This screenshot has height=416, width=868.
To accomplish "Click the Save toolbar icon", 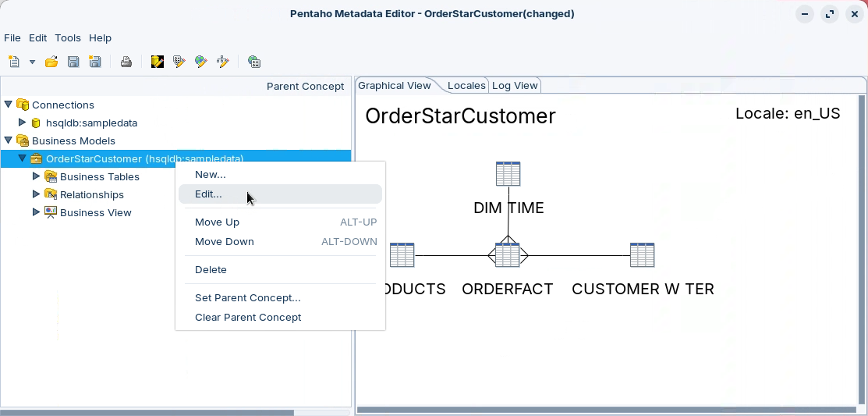I will [x=73, y=62].
